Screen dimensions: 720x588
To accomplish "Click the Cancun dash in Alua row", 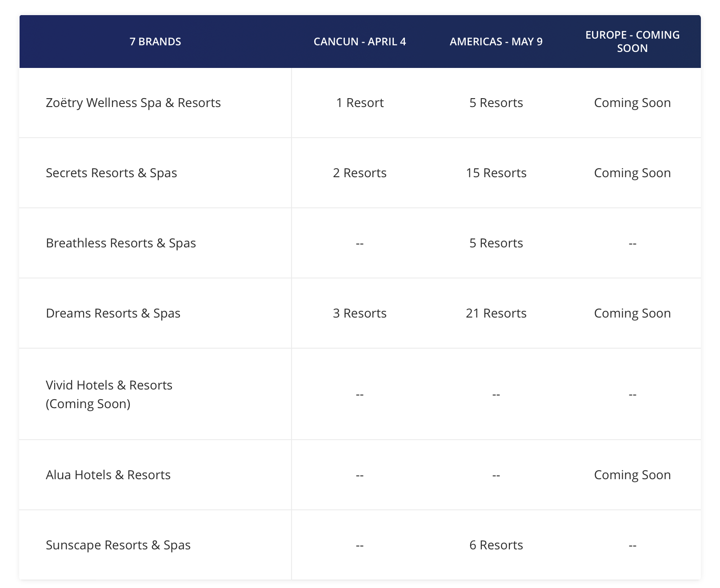I will tap(360, 475).
